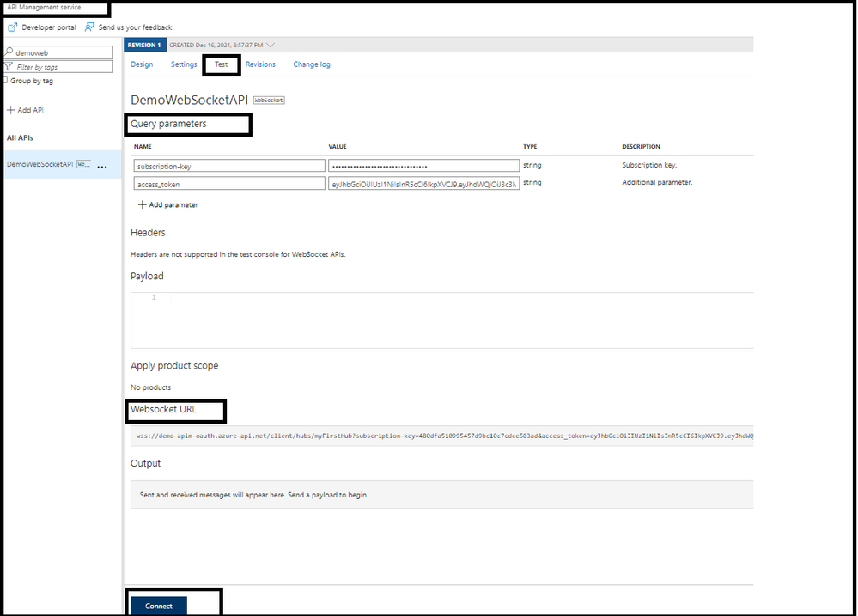Click the filter funnel icon

point(9,67)
